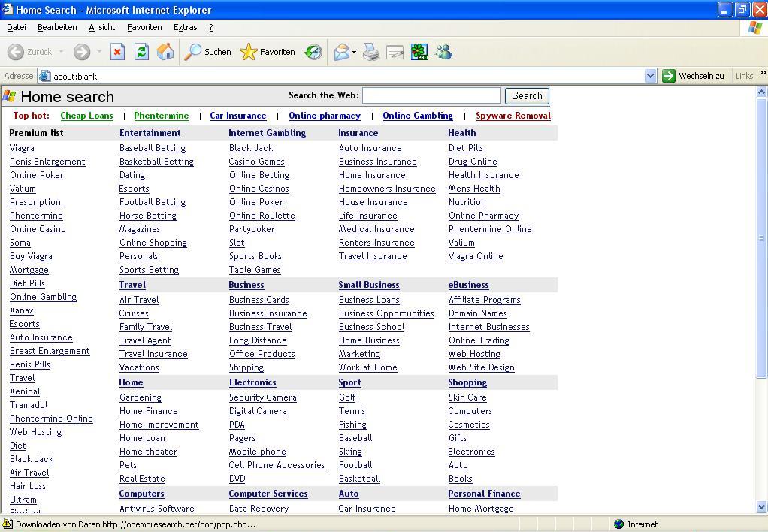Screen dimensions: 768x532
Task: Open the Bearbeiten menu
Action: click(57, 28)
